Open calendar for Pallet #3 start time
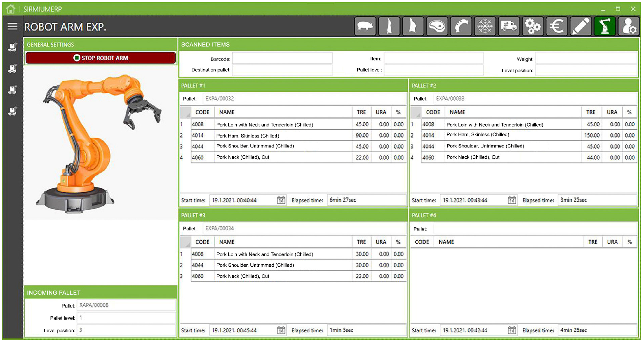This screenshot has height=342, width=644. tap(281, 330)
